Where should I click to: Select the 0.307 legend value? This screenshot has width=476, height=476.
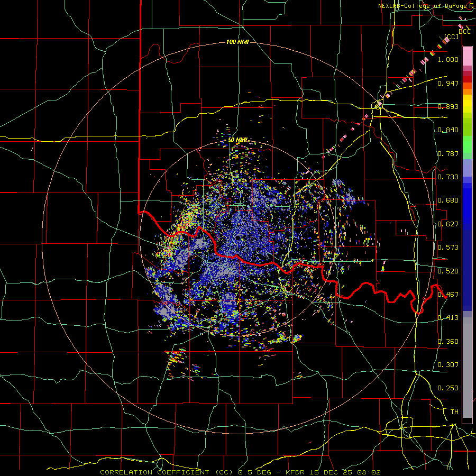(x=448, y=365)
